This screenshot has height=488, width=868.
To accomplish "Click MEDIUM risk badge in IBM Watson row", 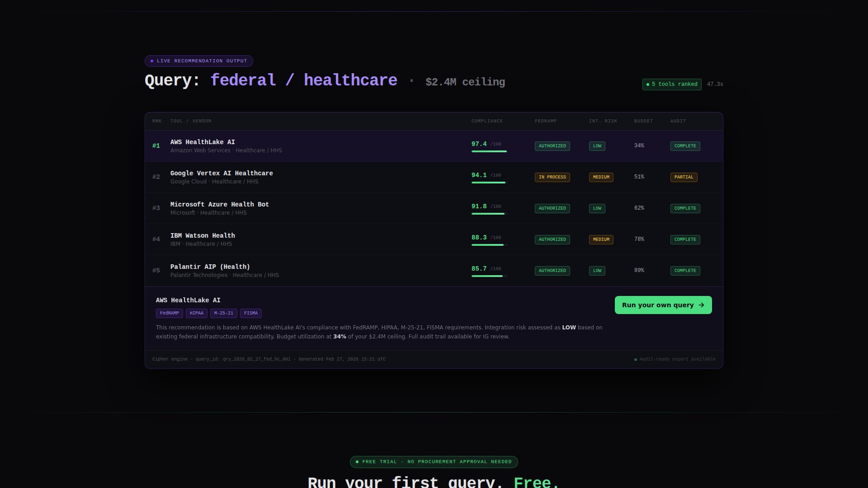I will point(601,239).
